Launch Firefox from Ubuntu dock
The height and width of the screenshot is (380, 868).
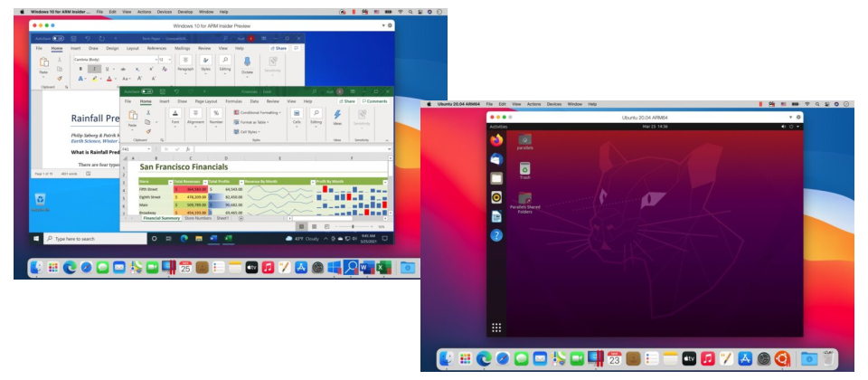pos(496,139)
